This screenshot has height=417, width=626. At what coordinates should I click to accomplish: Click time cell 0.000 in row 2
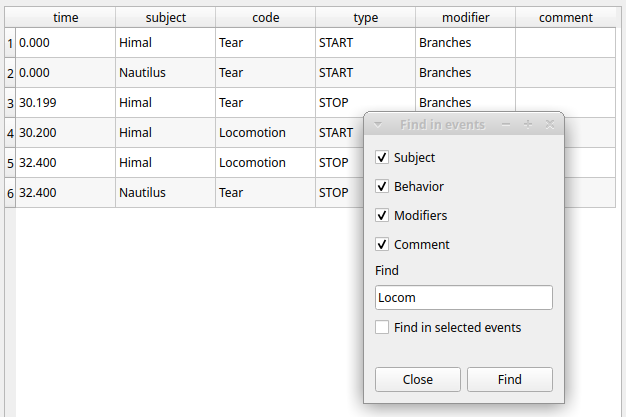[65, 73]
